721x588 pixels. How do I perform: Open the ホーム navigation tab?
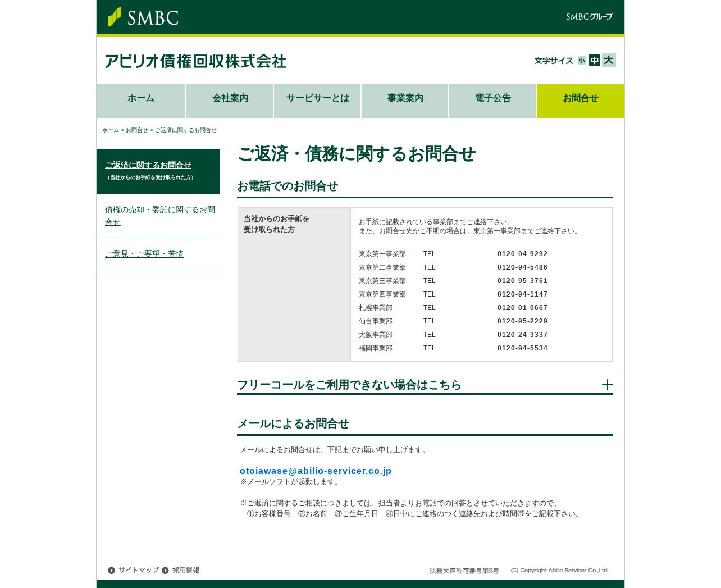click(141, 101)
